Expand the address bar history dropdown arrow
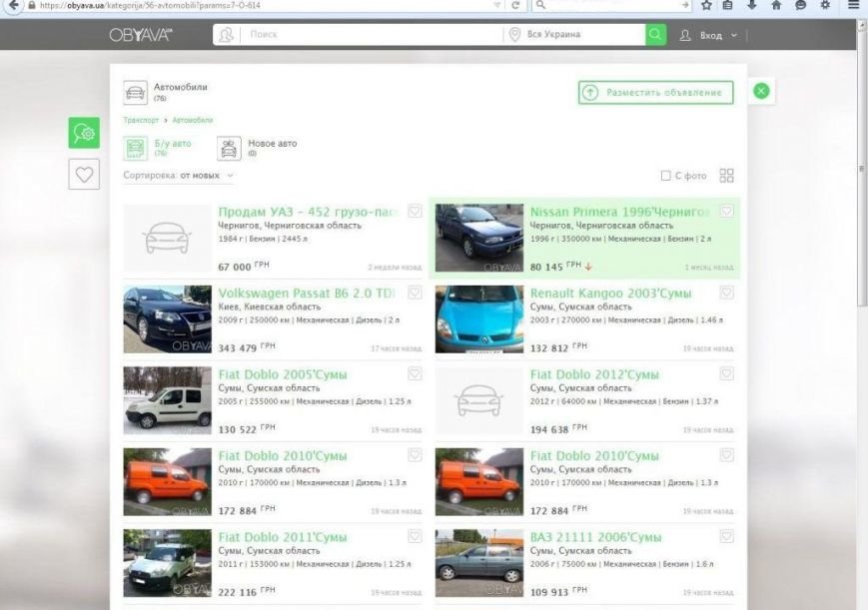Screen dimensions: 868x610 (x=497, y=5)
